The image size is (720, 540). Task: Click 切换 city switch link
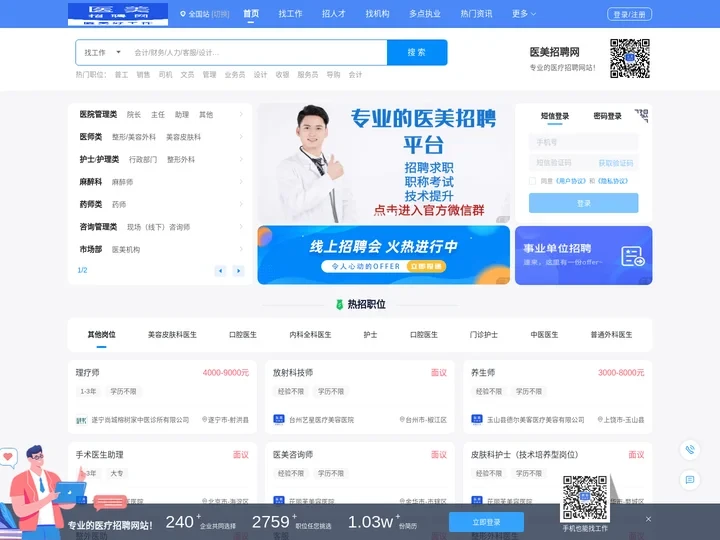coord(220,14)
